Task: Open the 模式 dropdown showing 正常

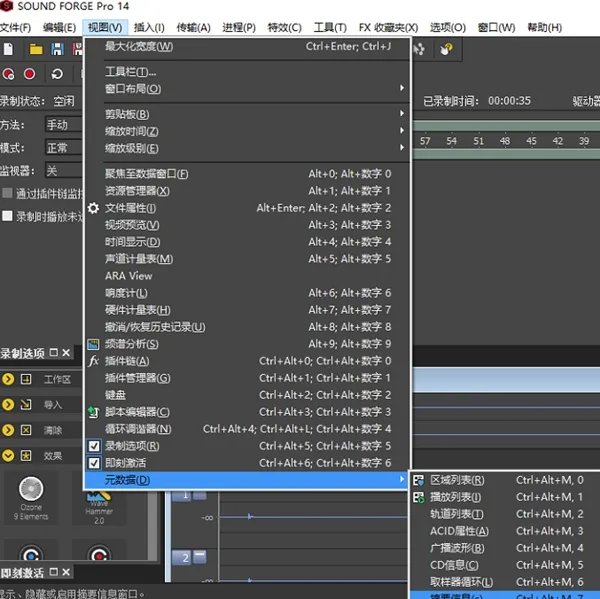Action: (x=64, y=147)
